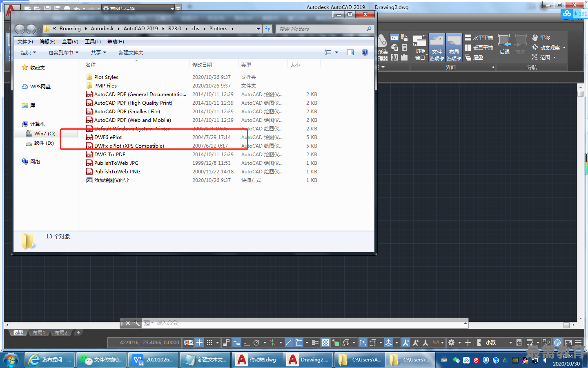Toggle ortho mode in status bar

click(247, 343)
